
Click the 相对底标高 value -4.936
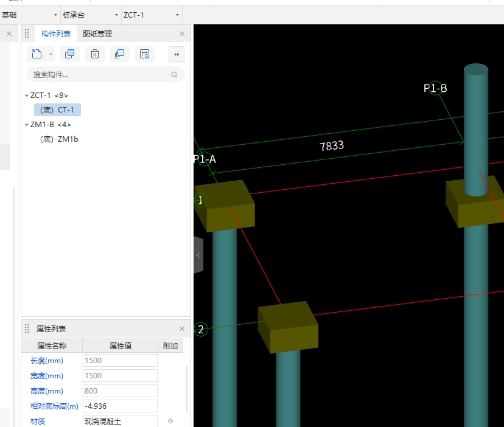(x=120, y=406)
